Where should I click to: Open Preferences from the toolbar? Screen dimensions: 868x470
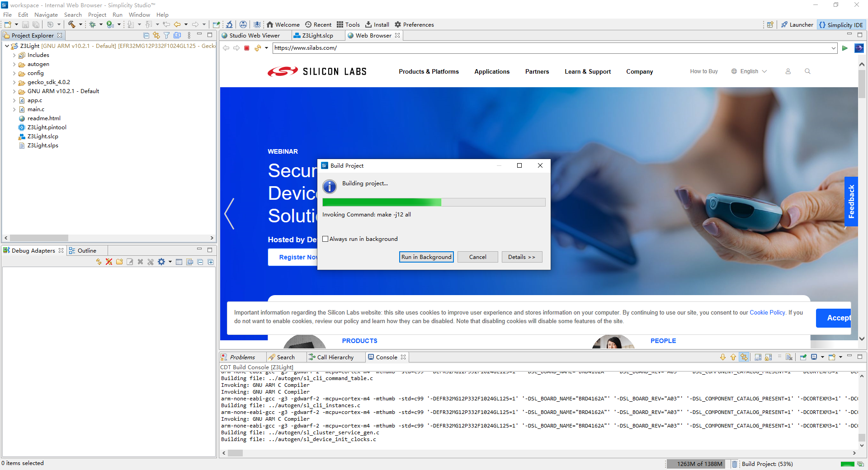[x=414, y=24]
